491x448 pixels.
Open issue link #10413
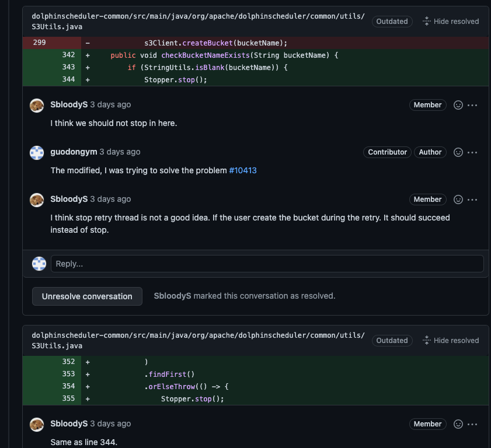243,170
